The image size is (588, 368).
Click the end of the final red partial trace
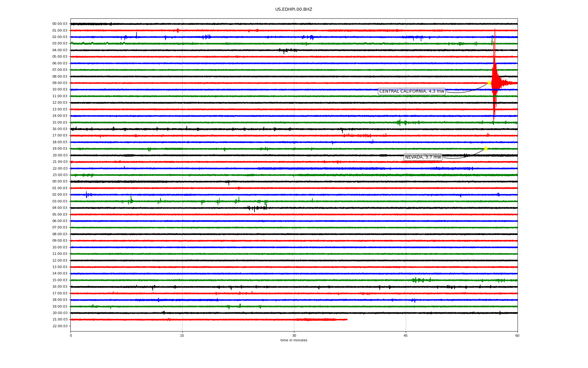click(347, 320)
